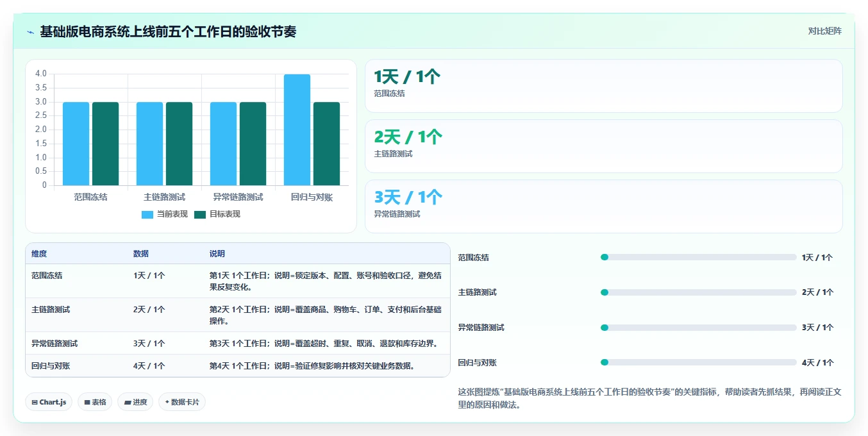Click the summary paragraph starting with 这张图提炼
The image size is (868, 436).
[649, 398]
